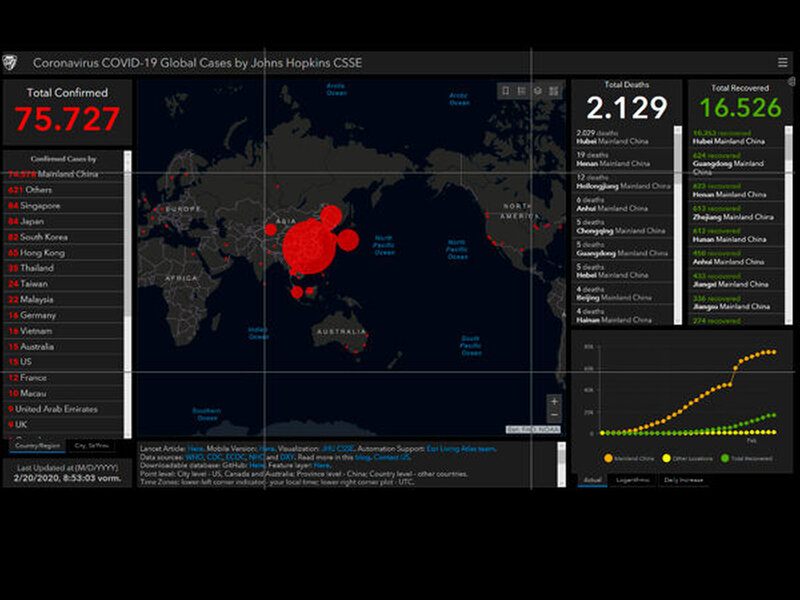Select the Taiwan row
Image resolution: width=800 pixels, height=600 pixels.
click(x=63, y=284)
